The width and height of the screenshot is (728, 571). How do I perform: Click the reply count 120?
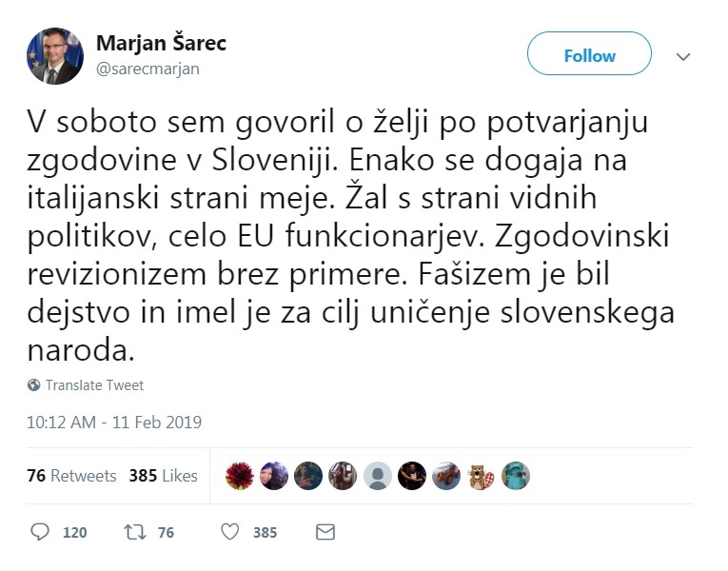(74, 533)
